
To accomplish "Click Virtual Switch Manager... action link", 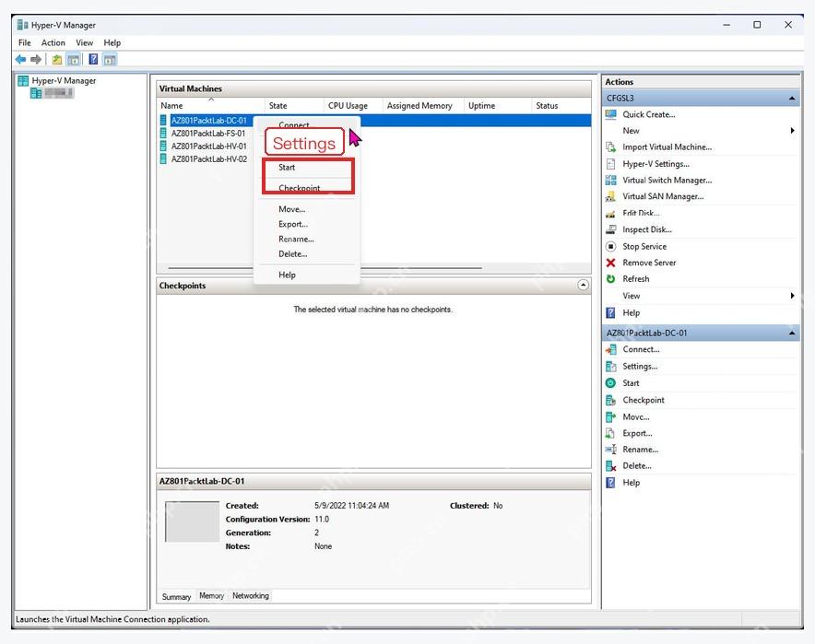I will click(x=667, y=181).
